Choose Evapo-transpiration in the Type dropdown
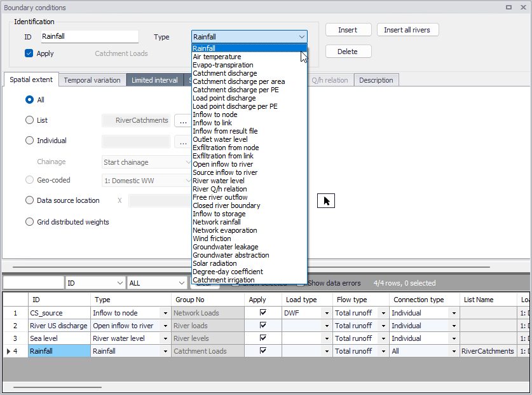The height and width of the screenshot is (395, 532). coord(249,65)
